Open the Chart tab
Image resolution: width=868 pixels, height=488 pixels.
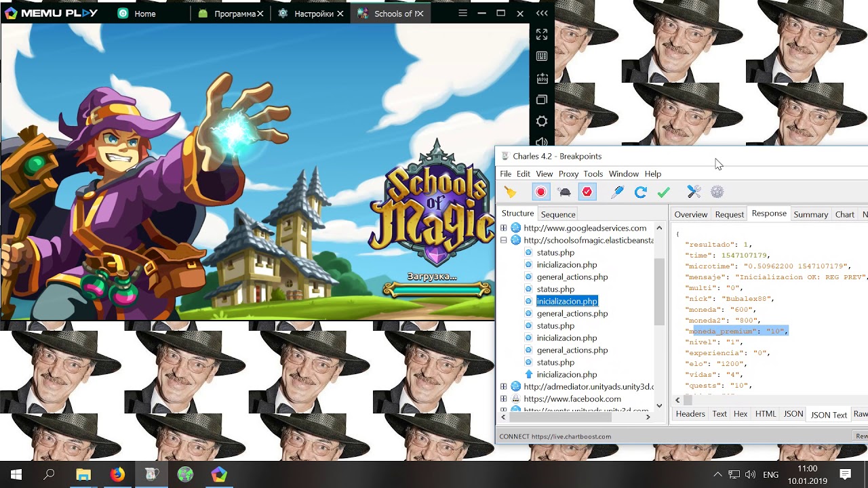click(x=845, y=214)
